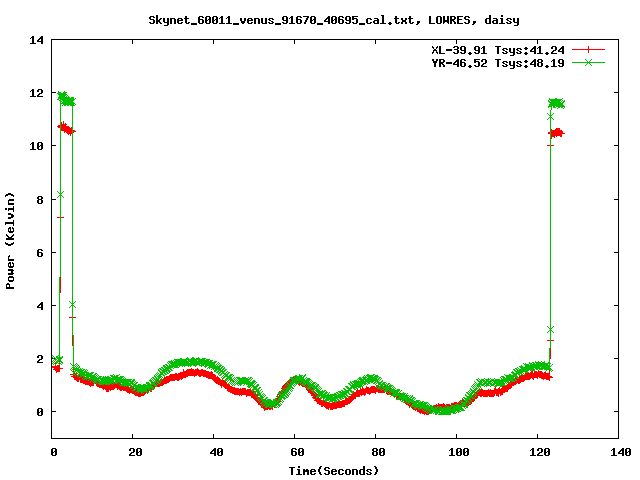Click the x-axis tick label 60
Viewport: 640px width, 480px height.
pyautogui.click(x=297, y=452)
